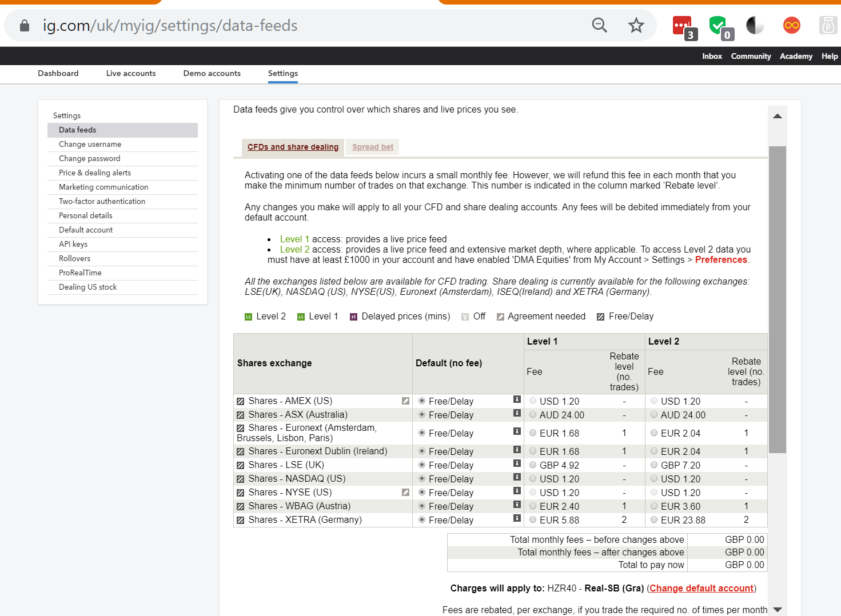Screen dimensions: 841x616
Task: Select Default Free/Delay for LSE (UK)
Action: point(422,465)
